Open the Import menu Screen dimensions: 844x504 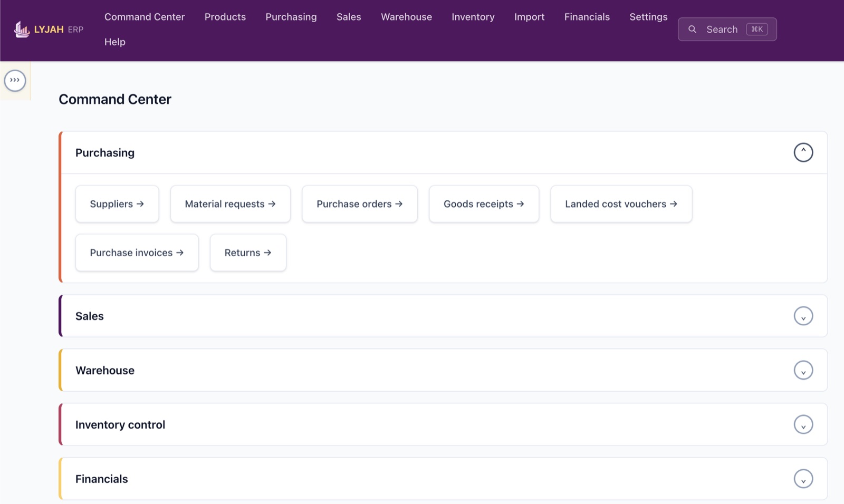[x=530, y=17]
